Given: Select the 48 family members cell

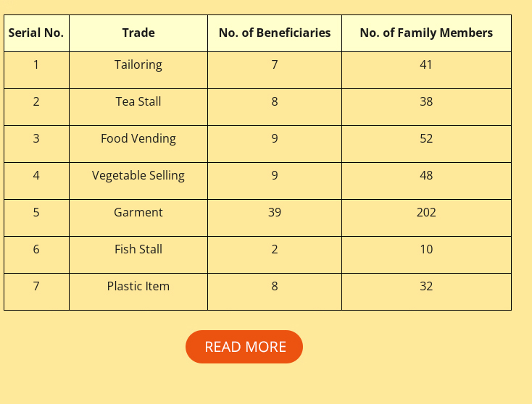Looking at the screenshot, I should (x=426, y=181).
